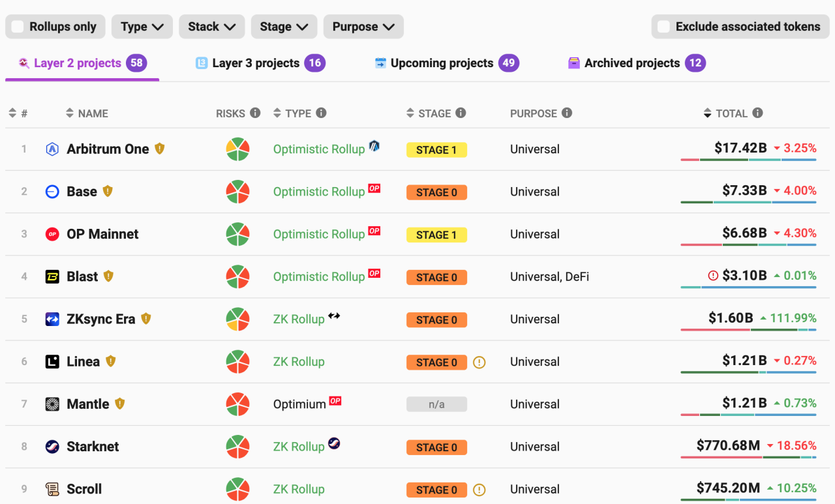Open the Type filter dropdown
The width and height of the screenshot is (835, 504).
pyautogui.click(x=142, y=27)
